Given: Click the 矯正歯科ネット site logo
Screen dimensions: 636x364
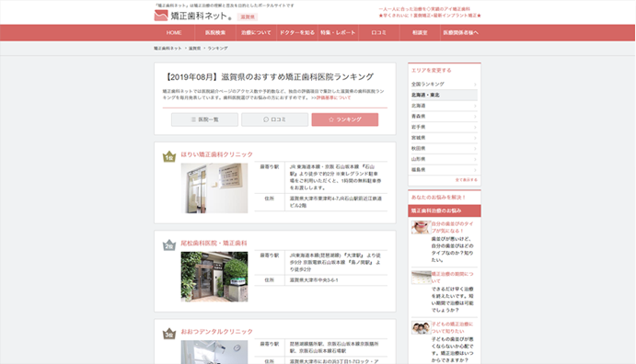Looking at the screenshot, I should 193,16.
